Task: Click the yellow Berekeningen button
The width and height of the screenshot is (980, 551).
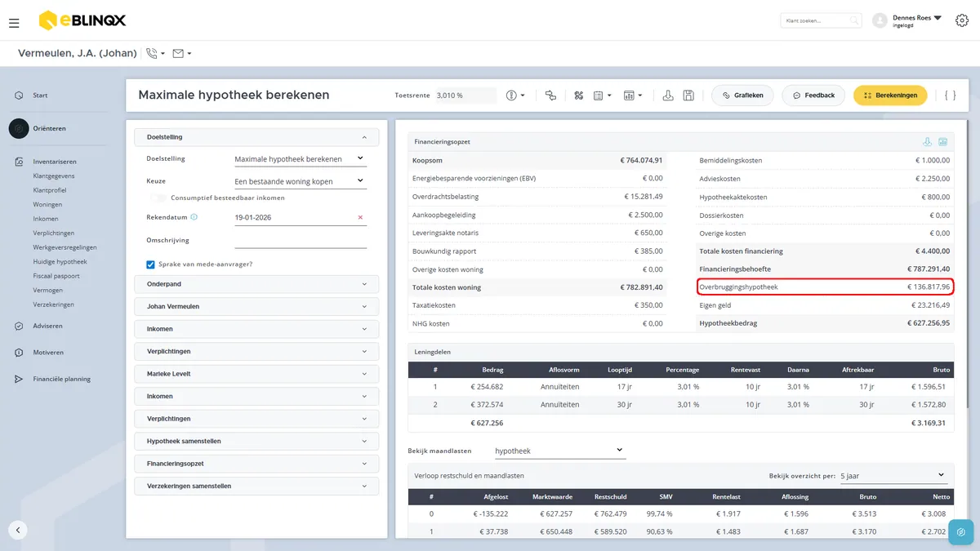Action: (890, 96)
